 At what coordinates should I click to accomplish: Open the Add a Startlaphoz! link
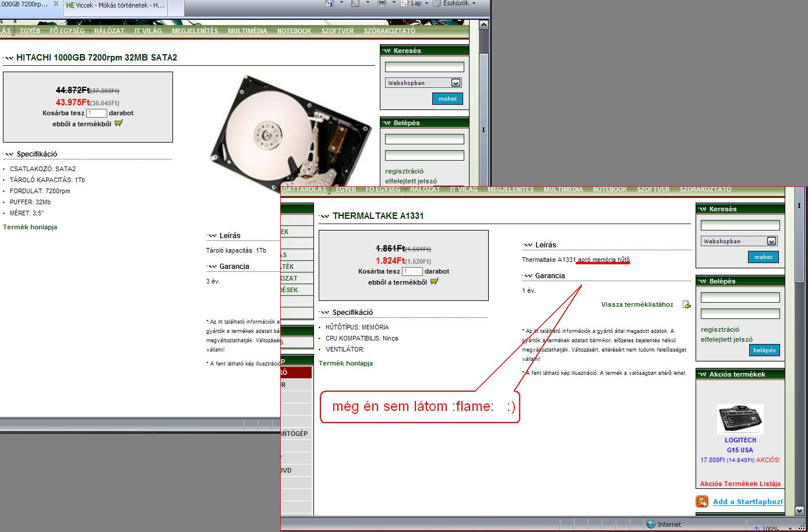coord(748,502)
